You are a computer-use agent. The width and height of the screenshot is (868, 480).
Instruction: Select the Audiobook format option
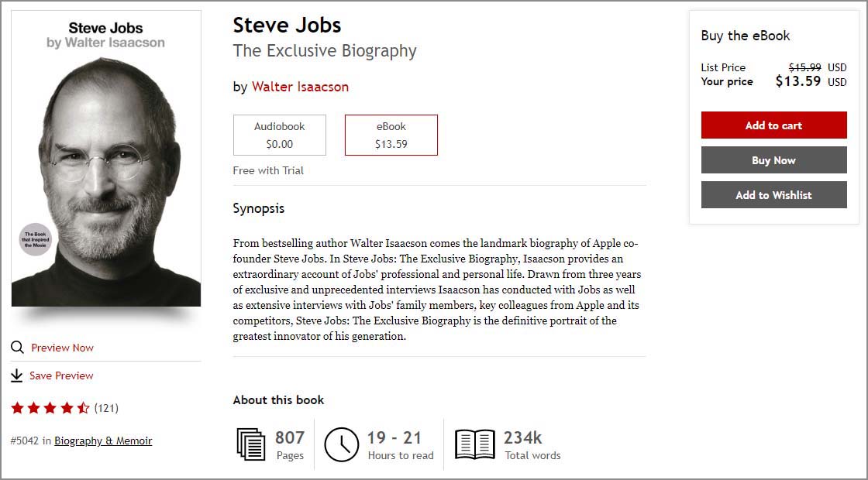pyautogui.click(x=279, y=135)
